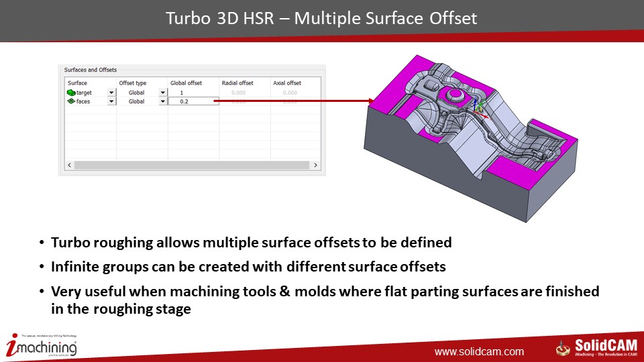Select the Global offset column header
The image size is (644, 362).
(x=186, y=83)
